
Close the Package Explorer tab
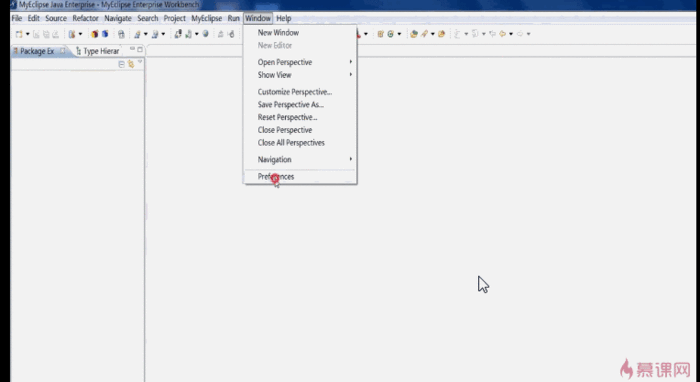62,51
